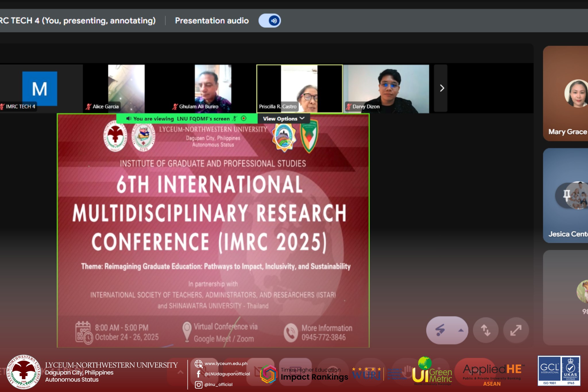
Task: Open the View Options dropdown
Action: click(x=283, y=119)
